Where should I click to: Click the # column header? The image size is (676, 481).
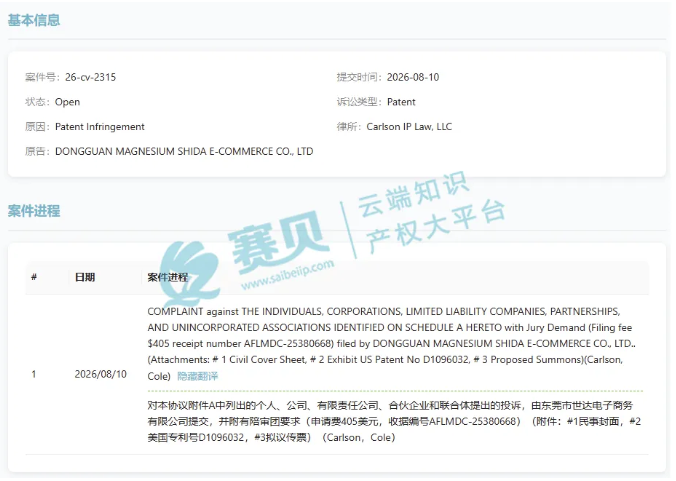34,277
